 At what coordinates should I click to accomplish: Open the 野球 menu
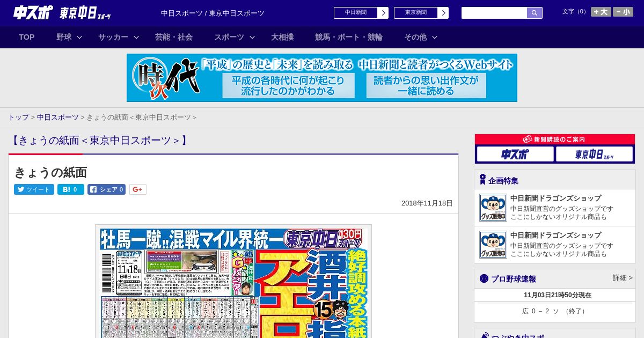(64, 37)
